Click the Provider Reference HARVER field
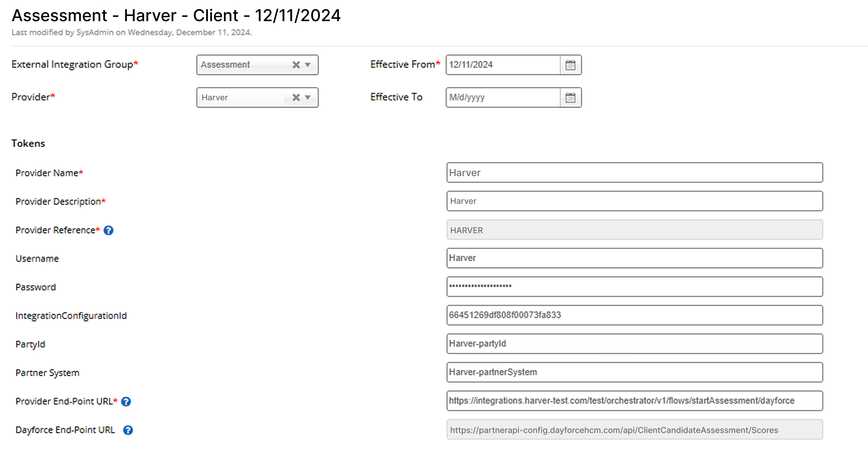Screen dimensions: 868x464 pyautogui.click(x=635, y=230)
